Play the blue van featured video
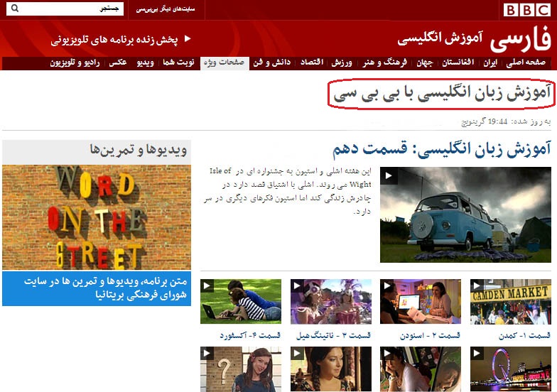Image resolution: width=557 pixels, height=392 pixels. (x=389, y=176)
